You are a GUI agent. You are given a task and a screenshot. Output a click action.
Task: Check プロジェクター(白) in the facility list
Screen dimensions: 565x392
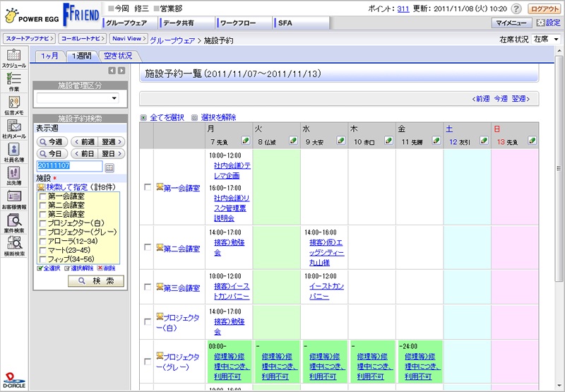[42, 223]
